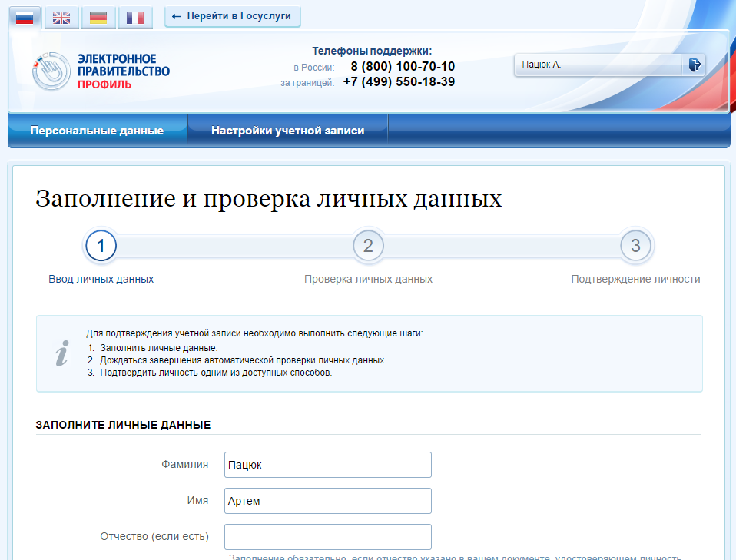736x560 pixels.
Task: Click the 8 (800) 100-70-10 support number
Action: coord(402,67)
